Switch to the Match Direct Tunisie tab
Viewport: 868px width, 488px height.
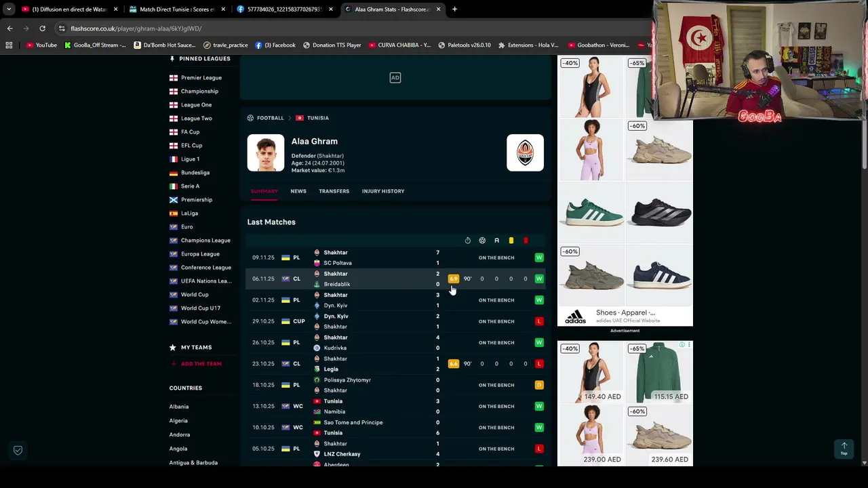click(x=176, y=9)
